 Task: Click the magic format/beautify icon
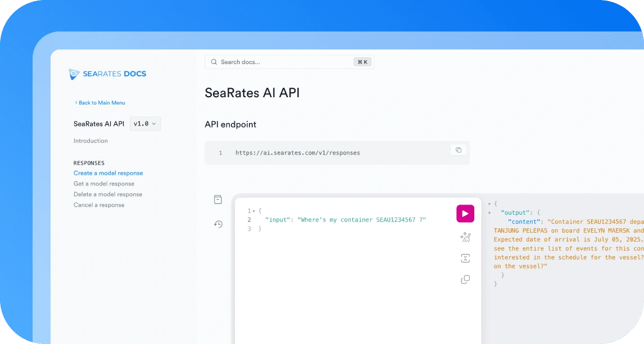click(x=465, y=237)
